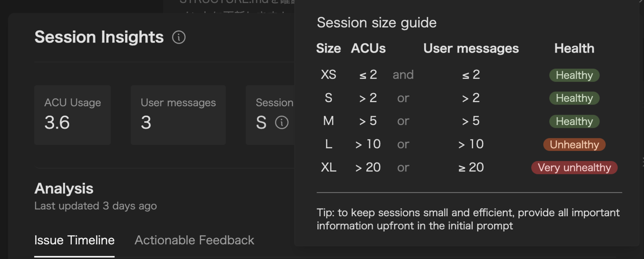Click the Healthy badge in M row
Viewport: 644px width, 259px height.
click(x=574, y=121)
